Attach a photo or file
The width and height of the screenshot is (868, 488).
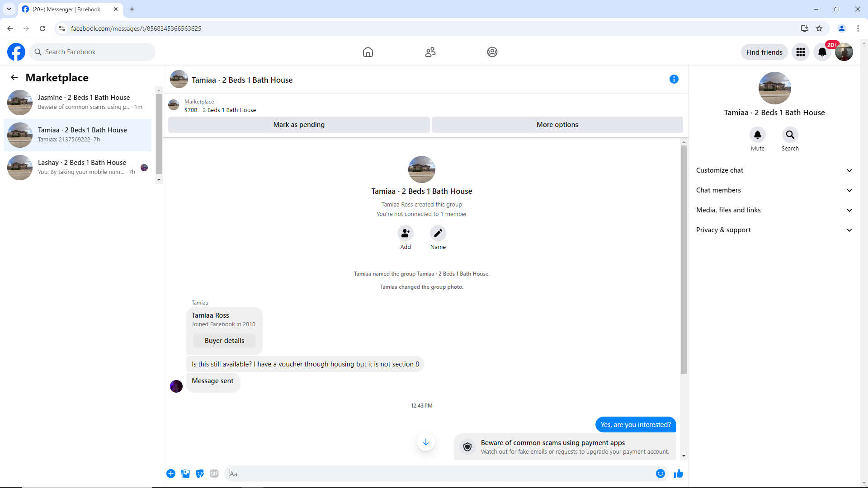point(185,474)
